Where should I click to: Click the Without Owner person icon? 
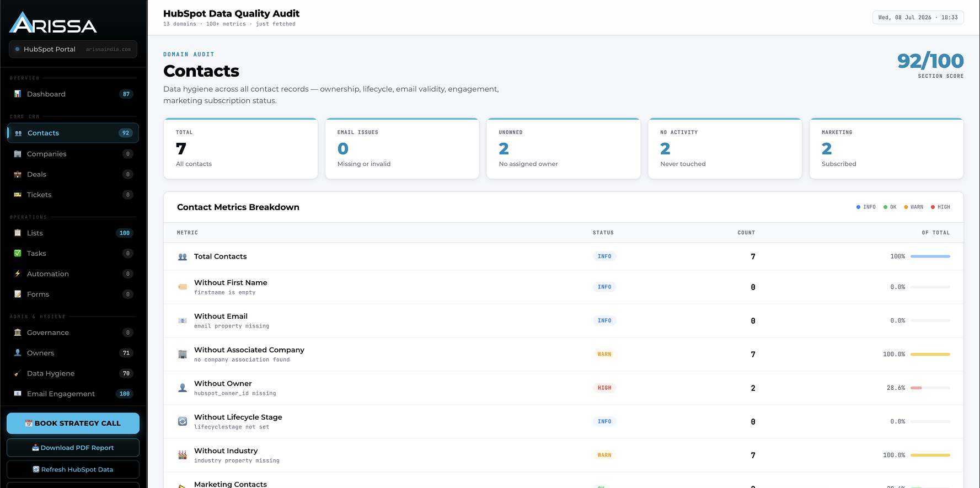click(x=183, y=388)
